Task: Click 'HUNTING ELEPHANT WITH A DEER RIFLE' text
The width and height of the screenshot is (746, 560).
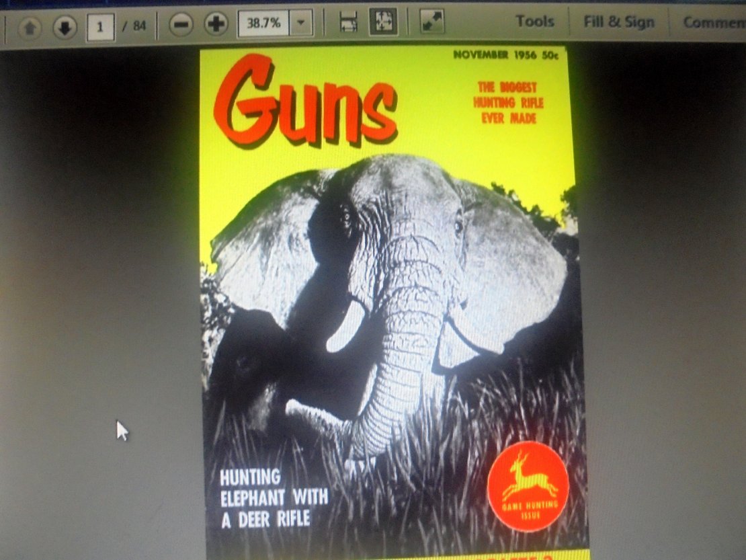Action: coord(274,499)
